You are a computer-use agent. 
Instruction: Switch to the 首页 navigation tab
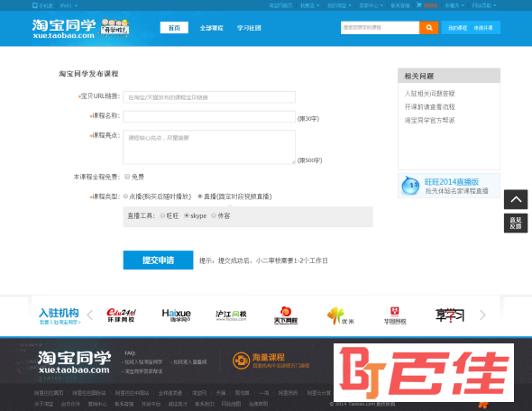pos(174,28)
